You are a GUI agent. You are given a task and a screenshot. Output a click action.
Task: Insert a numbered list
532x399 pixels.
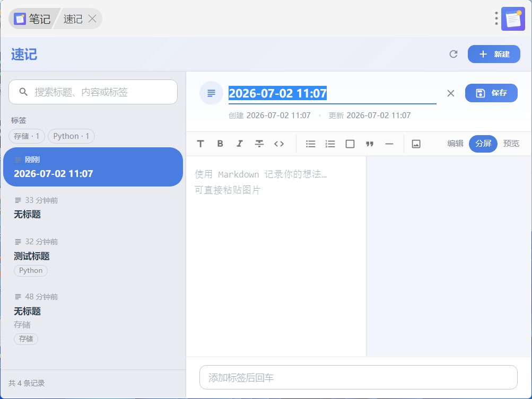[x=330, y=144]
